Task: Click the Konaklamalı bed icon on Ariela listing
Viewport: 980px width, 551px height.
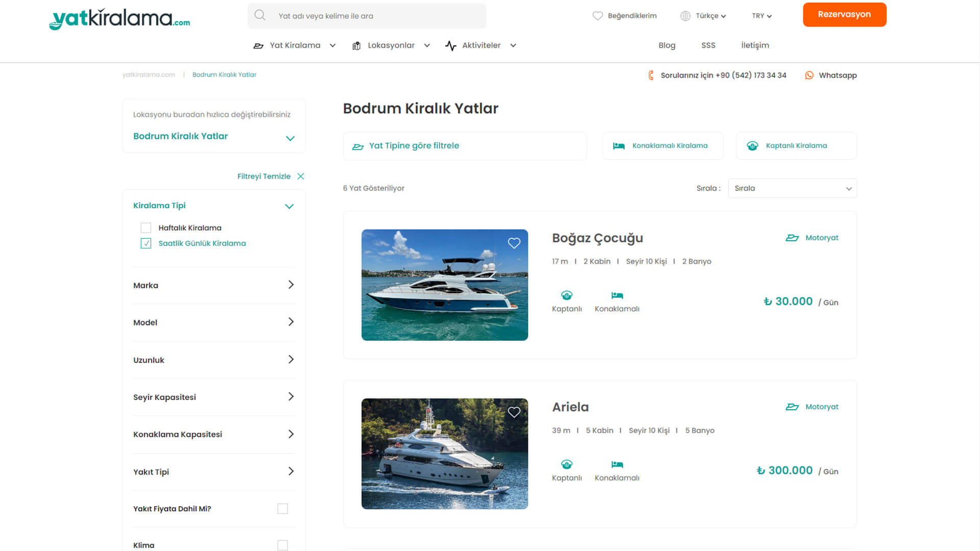Action: [617, 464]
